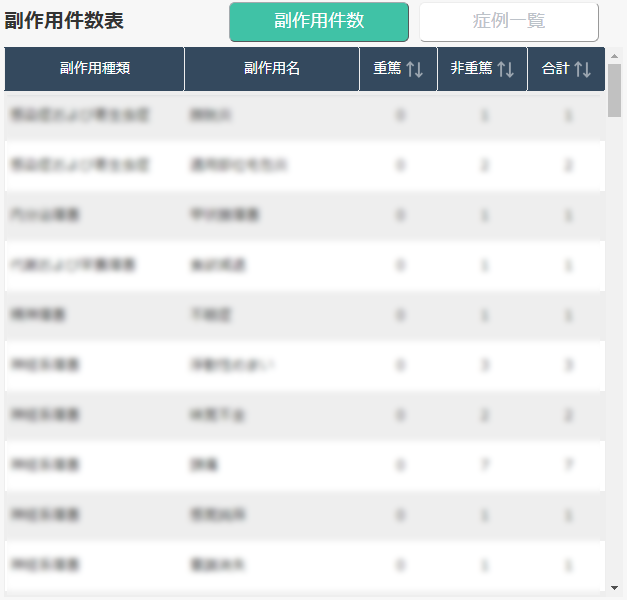Select the 副作用名 column header
The image size is (627, 600).
271,69
